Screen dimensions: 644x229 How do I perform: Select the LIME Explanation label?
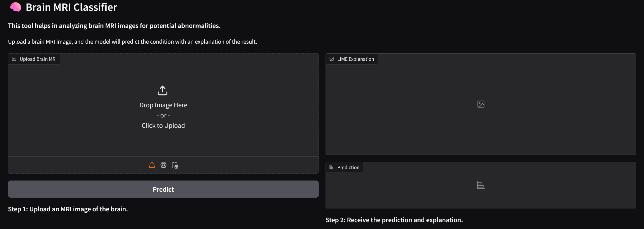point(355,59)
